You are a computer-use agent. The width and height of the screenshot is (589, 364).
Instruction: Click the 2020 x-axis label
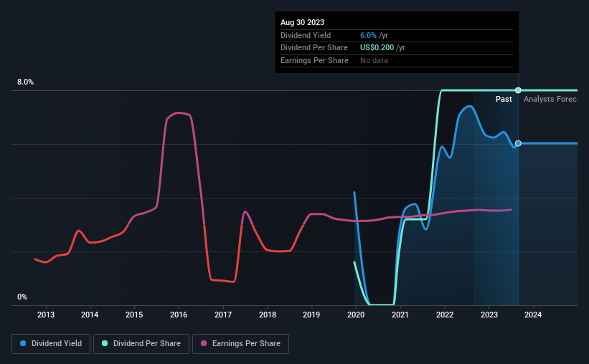pyautogui.click(x=356, y=315)
